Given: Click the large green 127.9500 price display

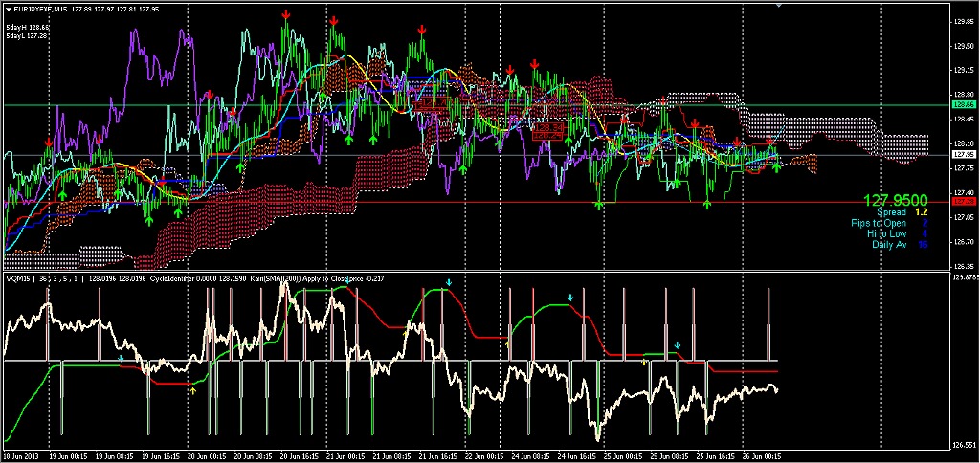Looking at the screenshot, I should click(x=895, y=201).
